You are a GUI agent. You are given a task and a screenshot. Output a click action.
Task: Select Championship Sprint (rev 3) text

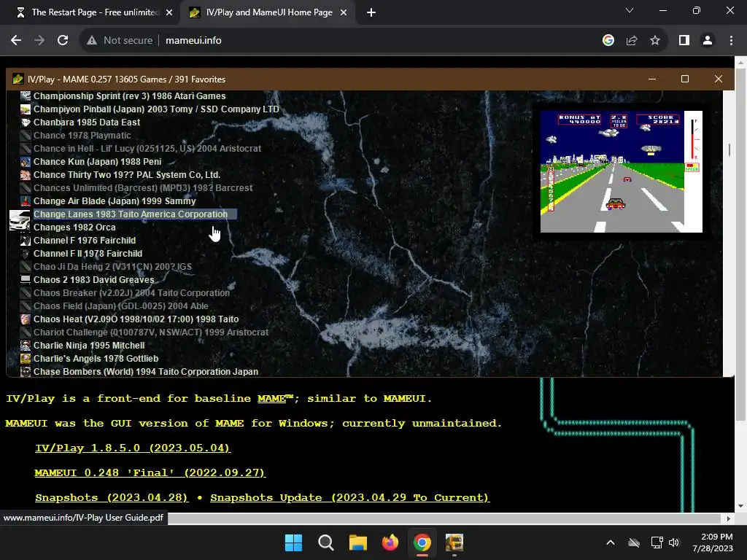tap(90, 96)
